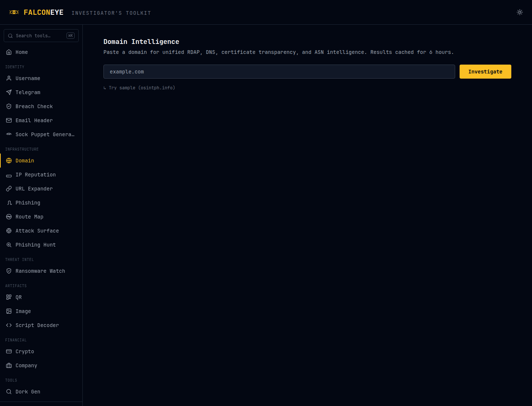Focus the example.com domain input field
Viewport: 532px width, 406px height.
[x=279, y=72]
